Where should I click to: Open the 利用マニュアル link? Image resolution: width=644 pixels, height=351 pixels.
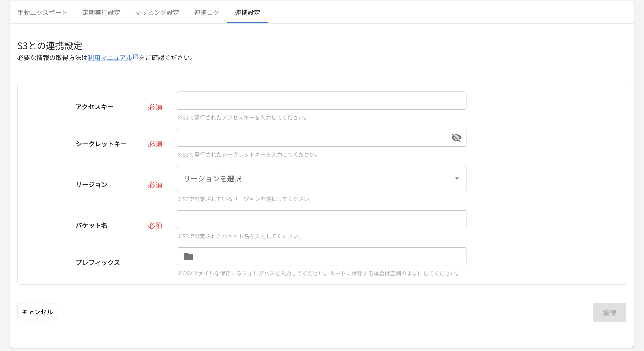coord(110,58)
